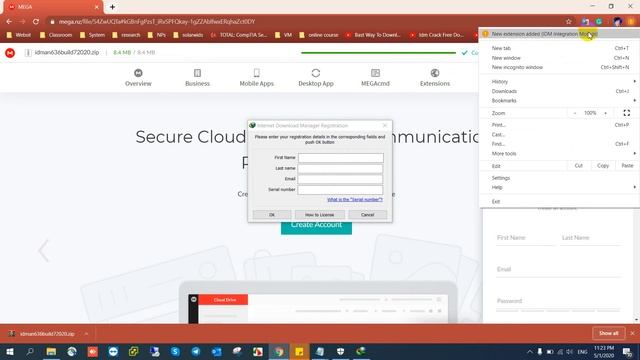Focus IDM First Name field
Screen dimensions: 640x360
[x=341, y=158]
